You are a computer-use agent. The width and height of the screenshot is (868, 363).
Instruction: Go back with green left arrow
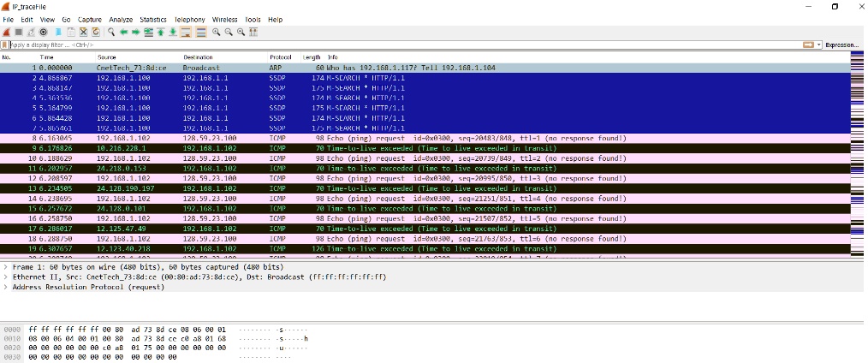124,32
